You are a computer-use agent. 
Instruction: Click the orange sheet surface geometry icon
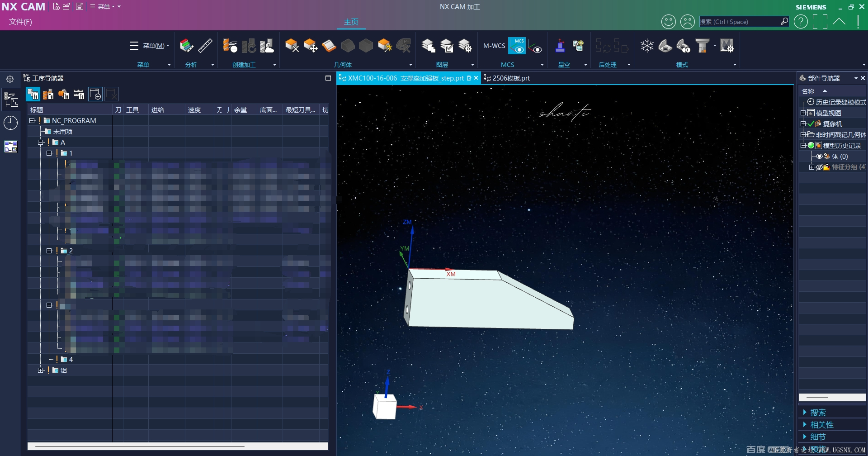[329, 46]
